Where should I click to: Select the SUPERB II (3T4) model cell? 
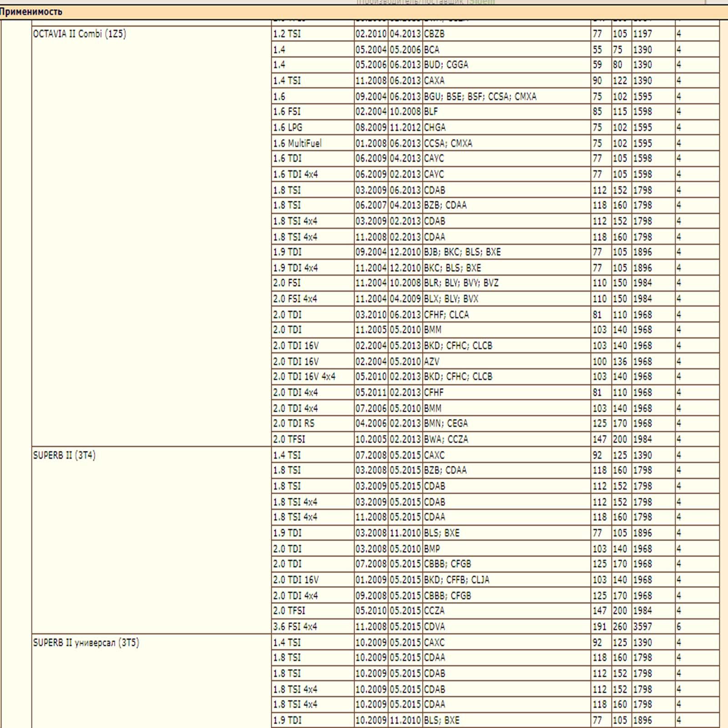(x=152, y=540)
